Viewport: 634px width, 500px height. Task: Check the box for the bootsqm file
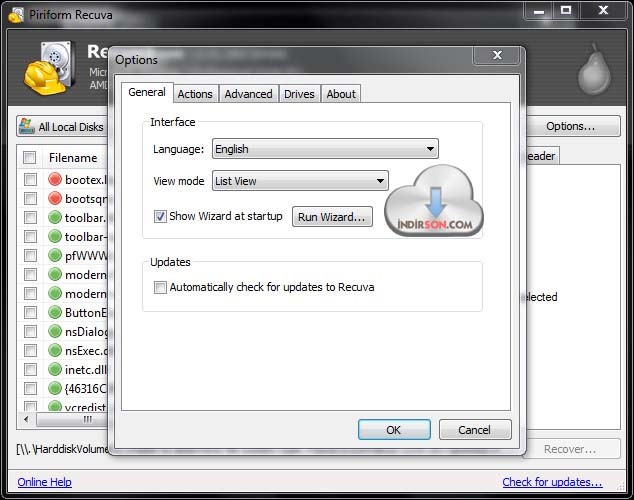30,198
